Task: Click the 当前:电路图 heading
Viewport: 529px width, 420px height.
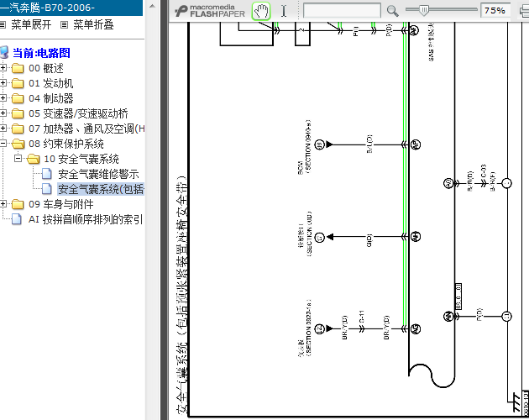Action: coord(41,53)
